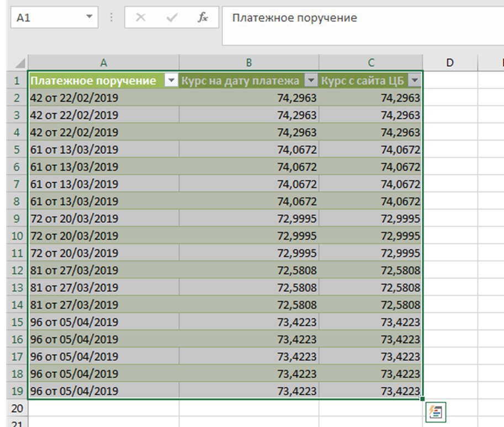Screen dimensions: 504x427
Task: Select cell C14 with value 72,5808
Action: pos(371,305)
